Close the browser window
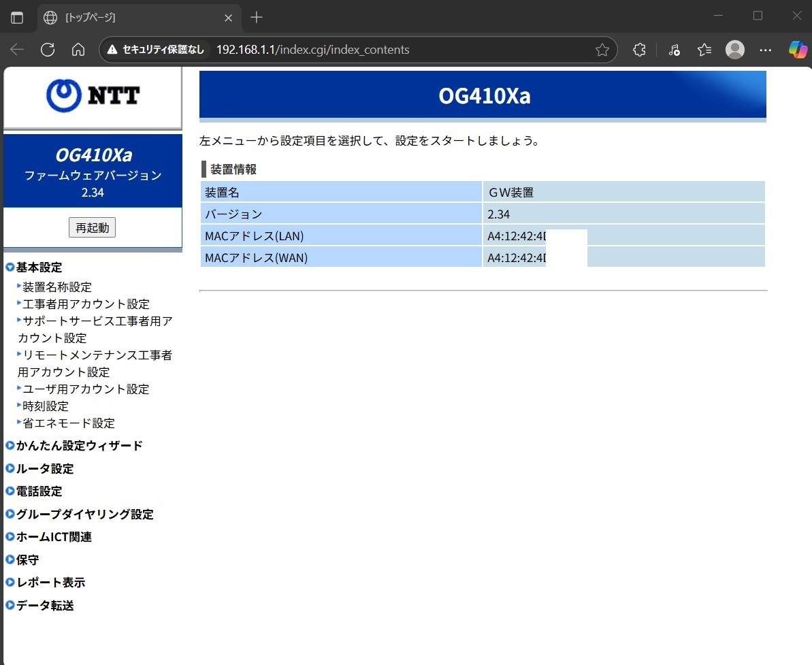 coord(797,16)
